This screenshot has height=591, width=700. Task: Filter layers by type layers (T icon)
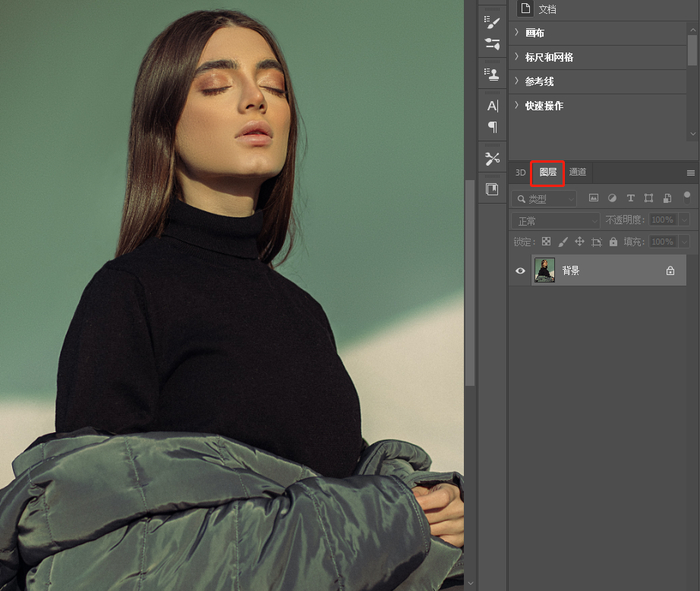click(x=630, y=198)
